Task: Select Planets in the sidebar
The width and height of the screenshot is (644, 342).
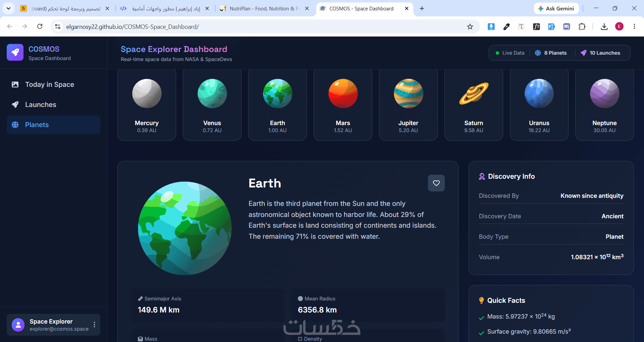Action: [53, 125]
